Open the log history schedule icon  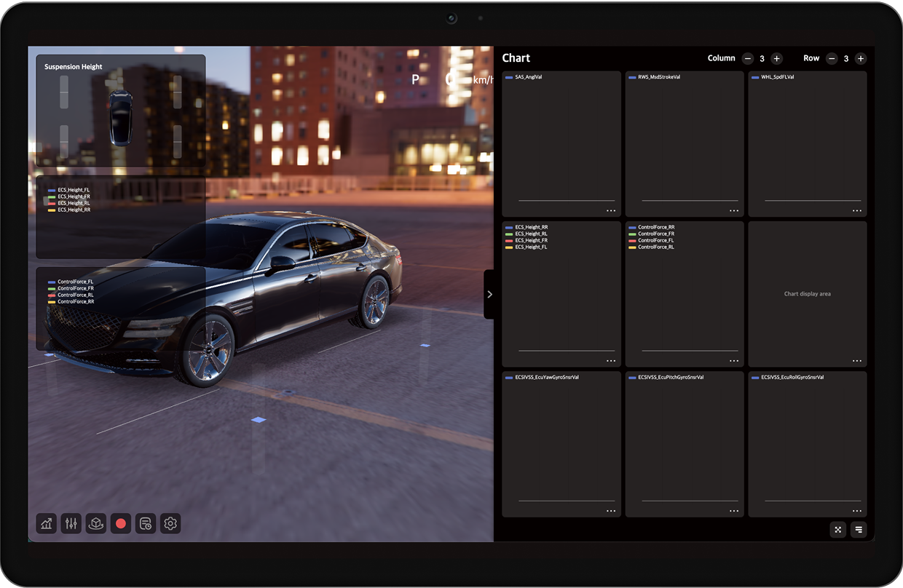(x=146, y=523)
